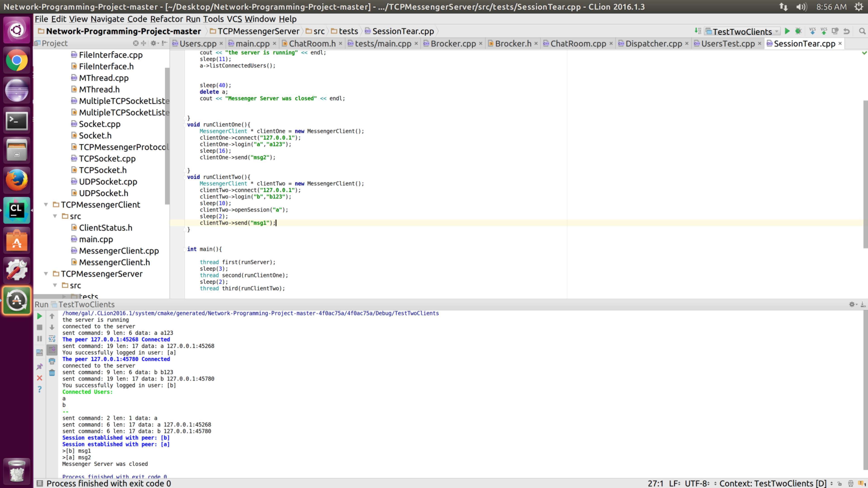Click the VCS Commit Changes icon
Screen dimensions: 868x488
[824, 31]
